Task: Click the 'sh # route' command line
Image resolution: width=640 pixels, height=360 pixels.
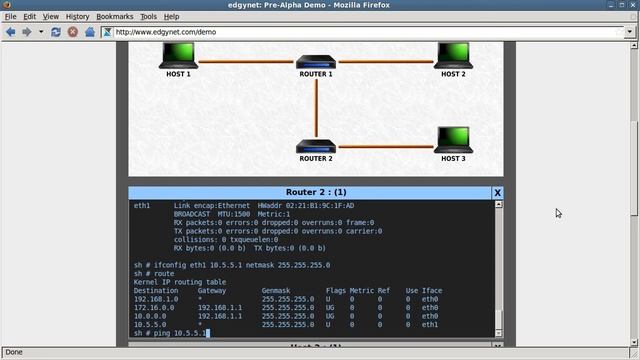Action: pyautogui.click(x=154, y=273)
